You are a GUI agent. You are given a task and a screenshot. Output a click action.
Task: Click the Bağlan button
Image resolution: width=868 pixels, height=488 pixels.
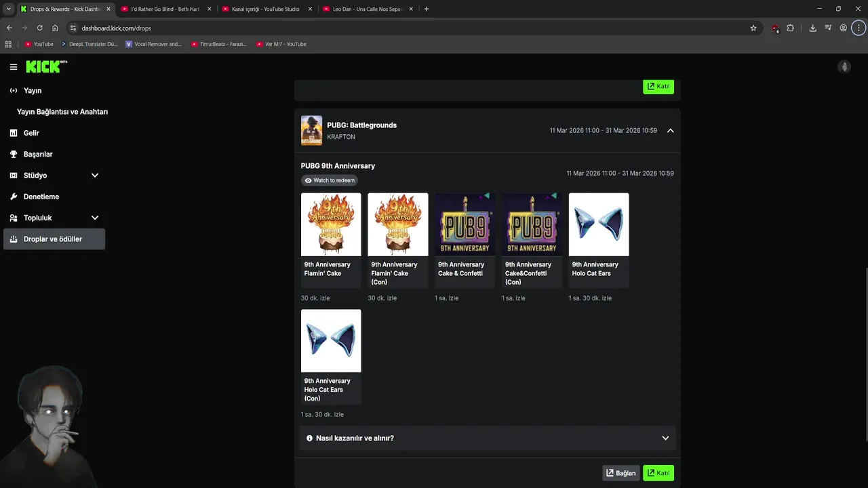(x=621, y=473)
